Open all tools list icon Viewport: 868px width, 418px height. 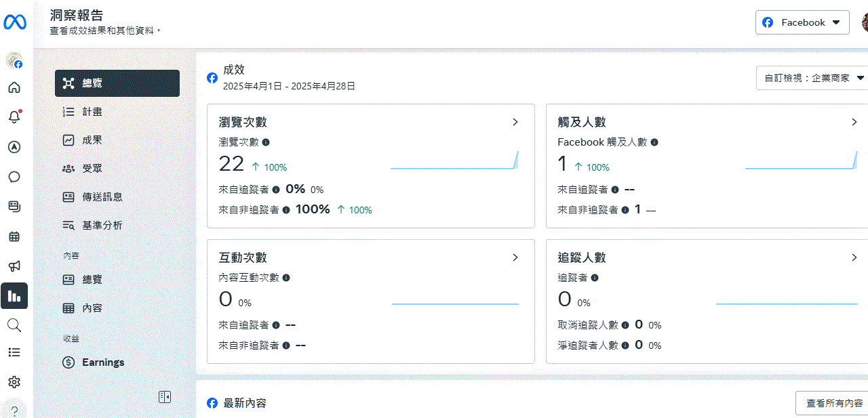(14, 352)
